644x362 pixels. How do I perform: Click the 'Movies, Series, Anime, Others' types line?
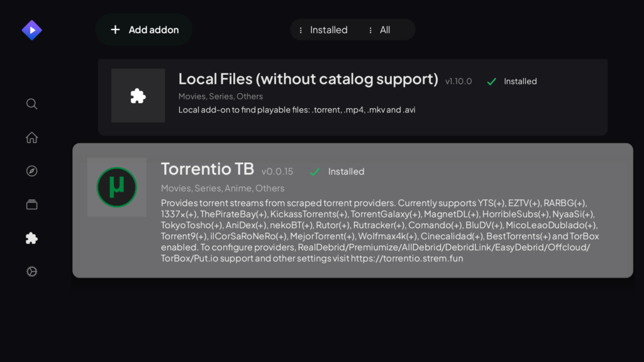tap(223, 188)
